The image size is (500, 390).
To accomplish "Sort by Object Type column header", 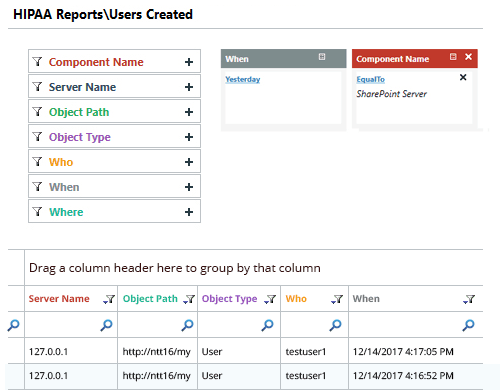I will (229, 299).
